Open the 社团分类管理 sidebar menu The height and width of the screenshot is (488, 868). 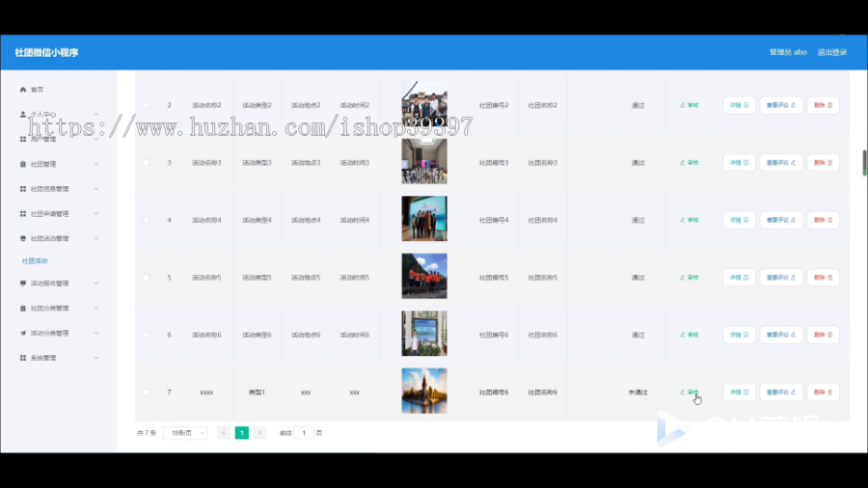tap(59, 309)
